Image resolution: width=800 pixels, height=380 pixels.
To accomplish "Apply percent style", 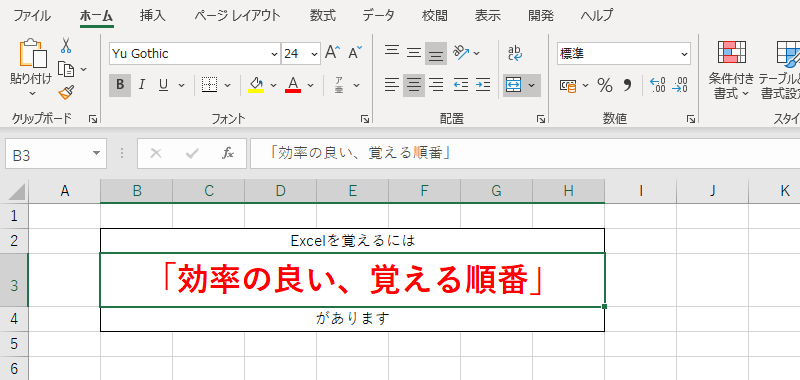I will coord(605,85).
